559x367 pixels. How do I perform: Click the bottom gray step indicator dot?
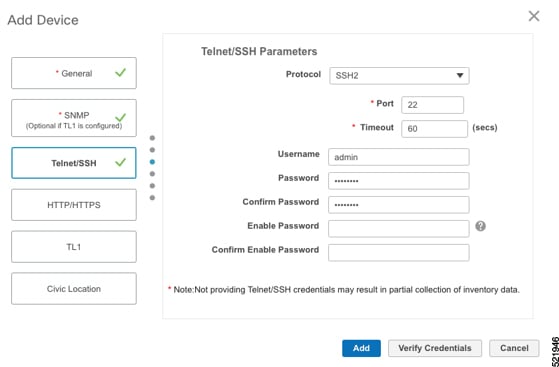[x=152, y=198]
